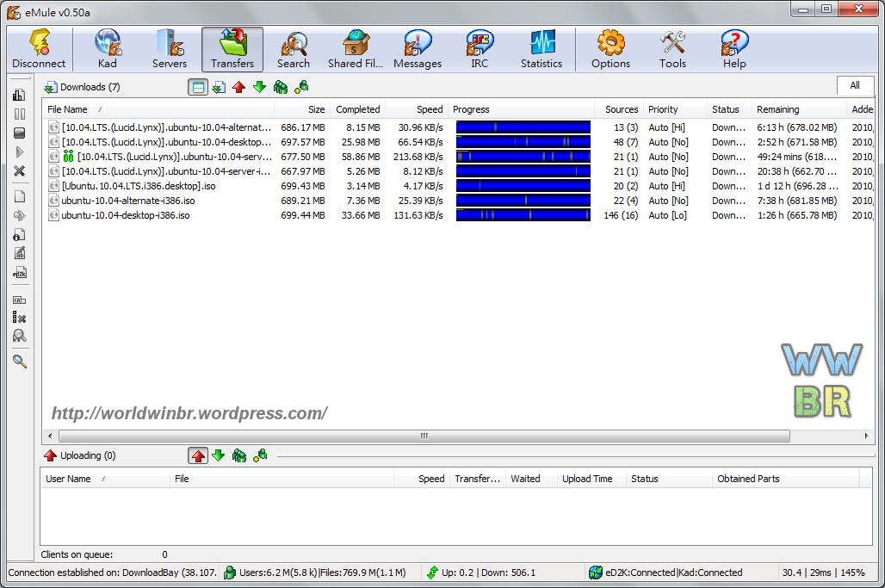View transfer Statistics
The image size is (885, 588).
(x=541, y=48)
